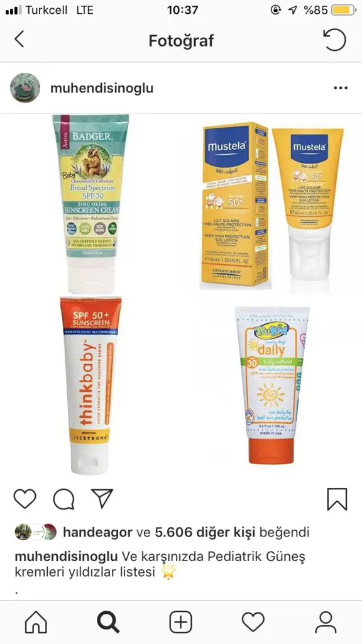Viewport: 362px width, 644px height.
Task: Open the three-dot post options menu
Action: (x=341, y=88)
